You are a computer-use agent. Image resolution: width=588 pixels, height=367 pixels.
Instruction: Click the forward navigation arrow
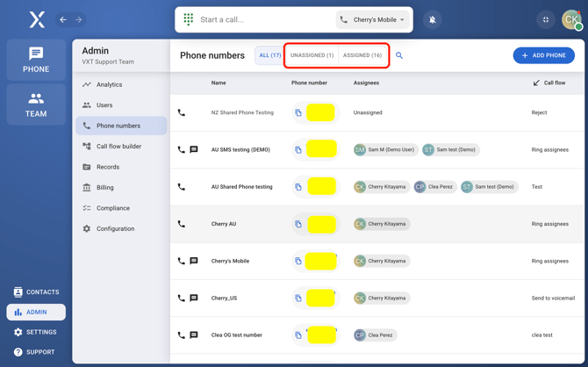78,19
